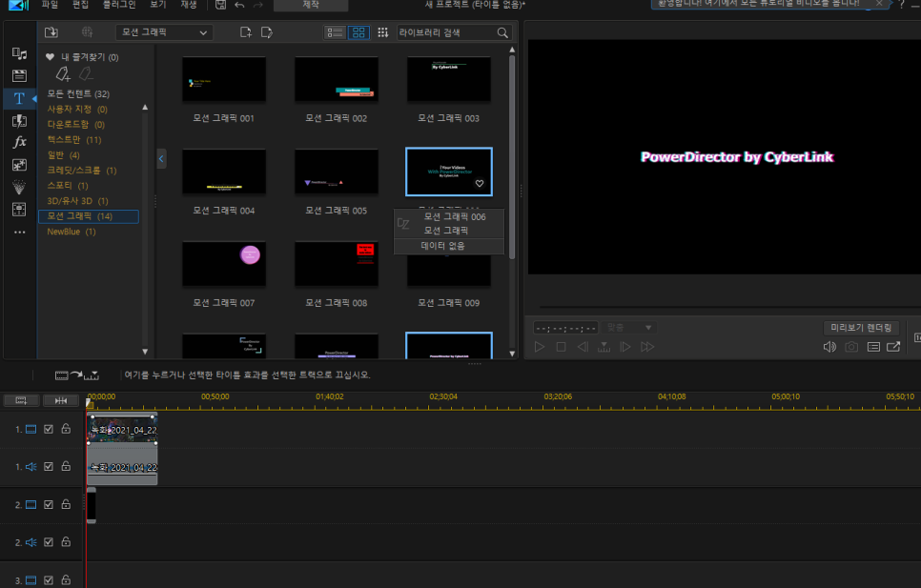Click the fit timeline view button
The height and width of the screenshot is (588, 921).
(x=60, y=401)
